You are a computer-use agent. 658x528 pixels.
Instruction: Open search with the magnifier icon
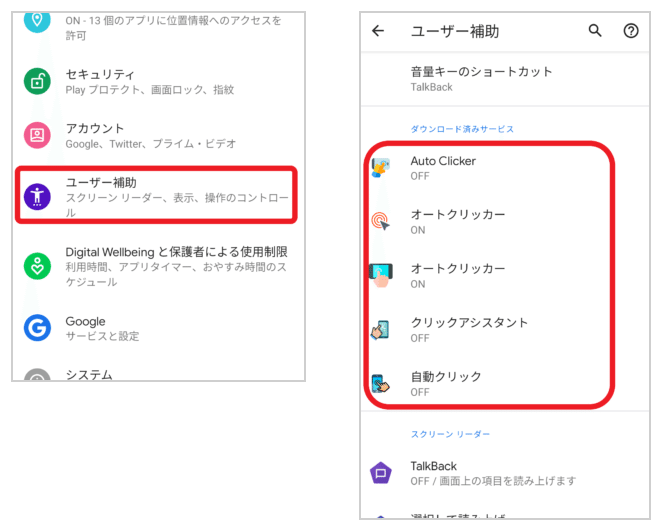pos(595,31)
